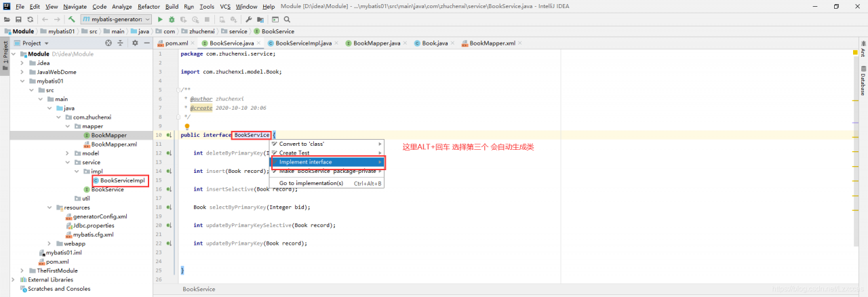868x297 pixels.
Task: Start debugging with the green bug icon
Action: point(172,20)
